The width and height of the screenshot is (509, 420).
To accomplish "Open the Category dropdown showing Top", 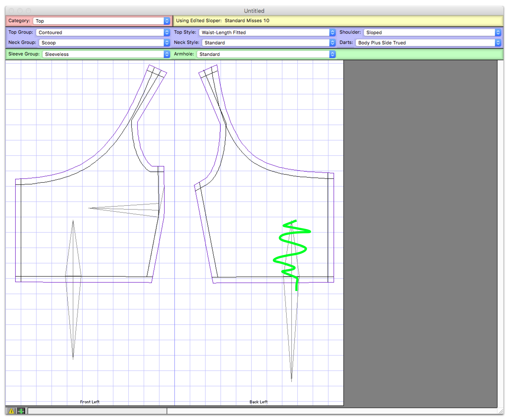I will tap(101, 21).
